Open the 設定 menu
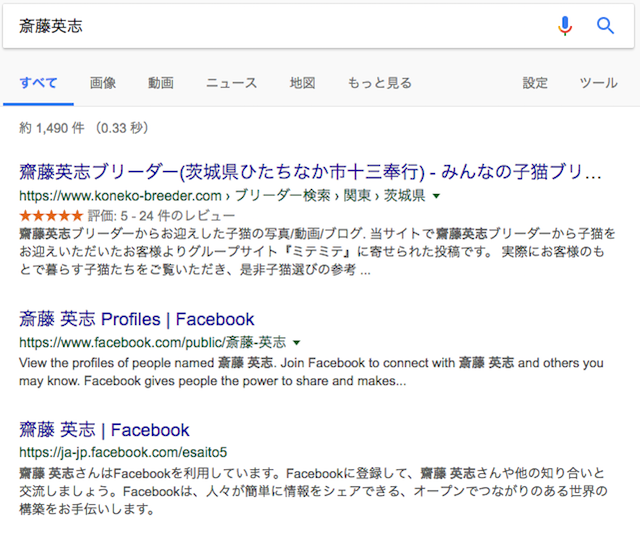The width and height of the screenshot is (640, 534). click(x=535, y=83)
